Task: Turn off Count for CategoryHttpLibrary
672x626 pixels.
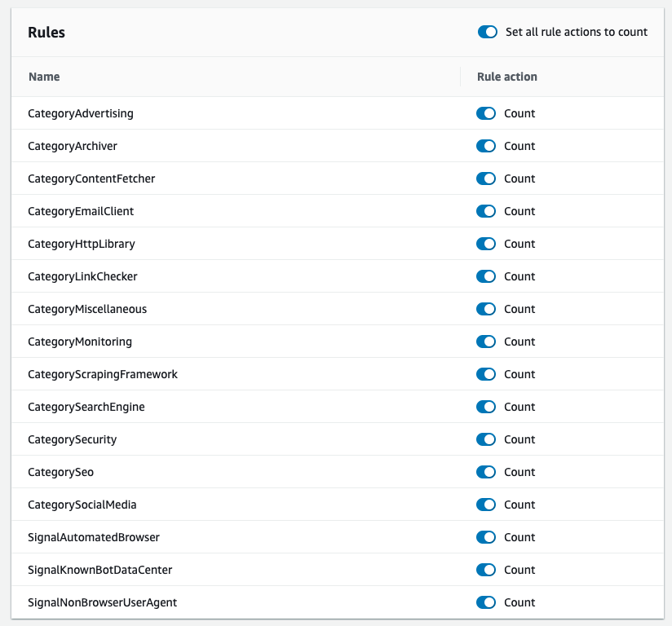Action: point(486,244)
